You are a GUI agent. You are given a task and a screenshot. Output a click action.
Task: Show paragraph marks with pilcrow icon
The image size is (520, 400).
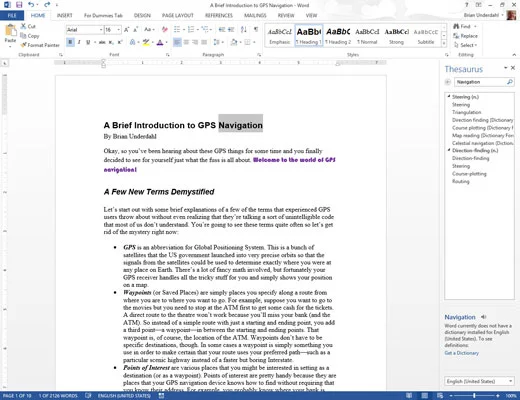[256, 29]
